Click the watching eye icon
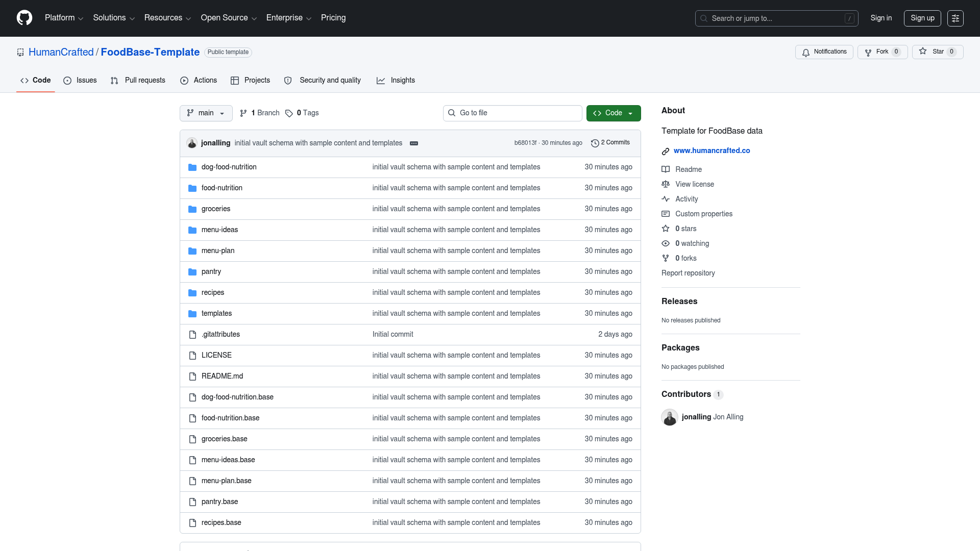The height and width of the screenshot is (551, 980). (x=666, y=243)
